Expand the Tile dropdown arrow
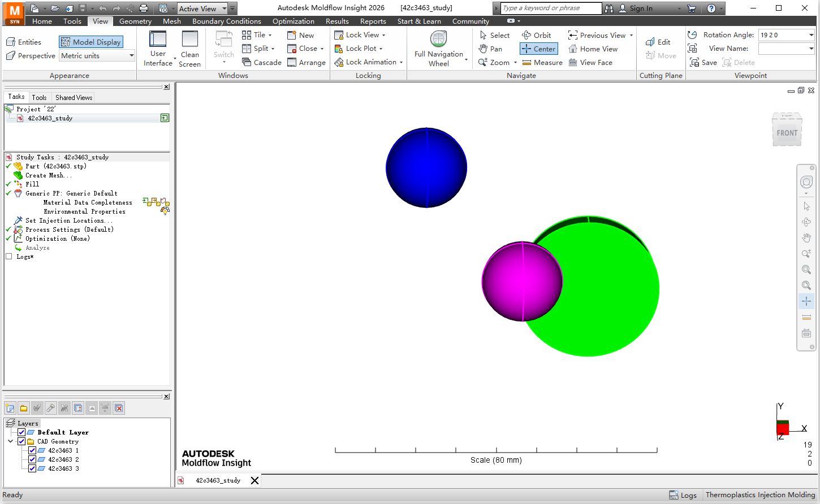This screenshot has height=504, width=820. pos(270,35)
